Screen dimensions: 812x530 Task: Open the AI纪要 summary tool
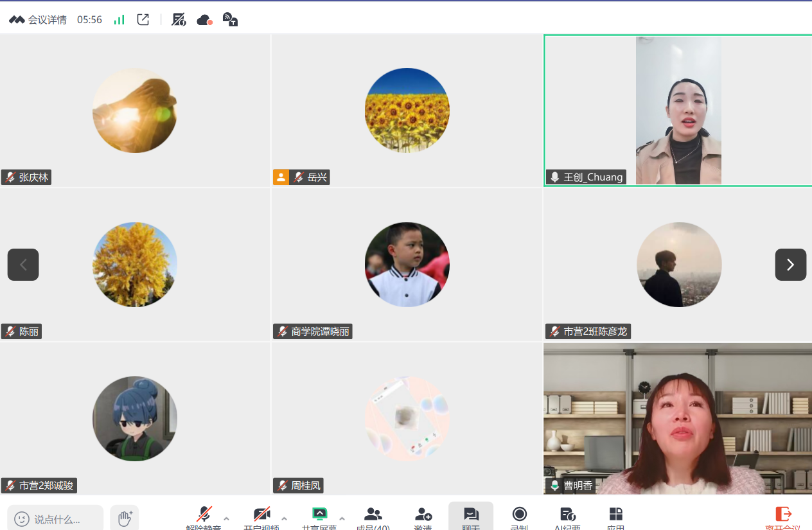point(567,517)
